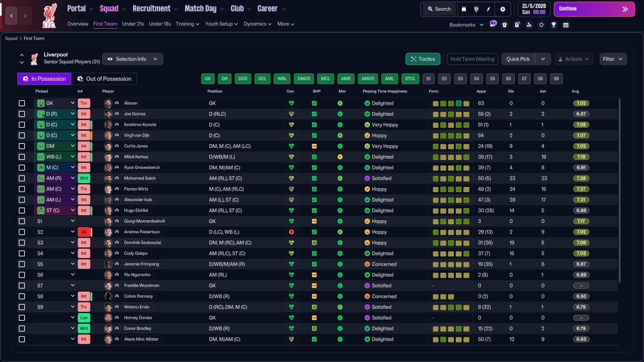Click the shirt icon in shortcuts bar

(x=505, y=25)
